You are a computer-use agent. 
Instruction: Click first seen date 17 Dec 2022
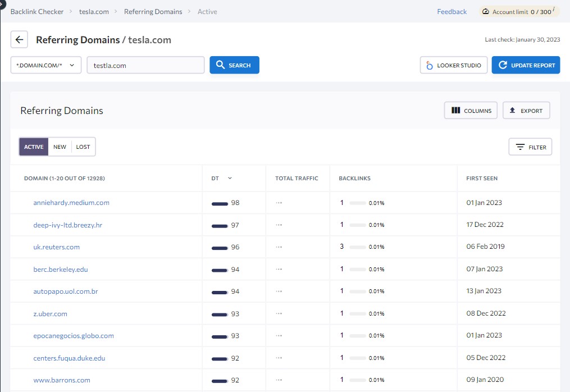click(x=485, y=225)
